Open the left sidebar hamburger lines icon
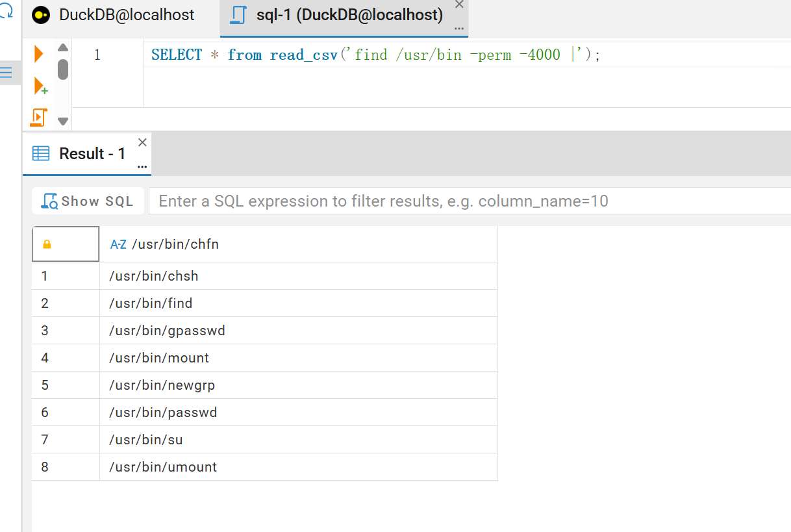The height and width of the screenshot is (532, 791). point(6,72)
